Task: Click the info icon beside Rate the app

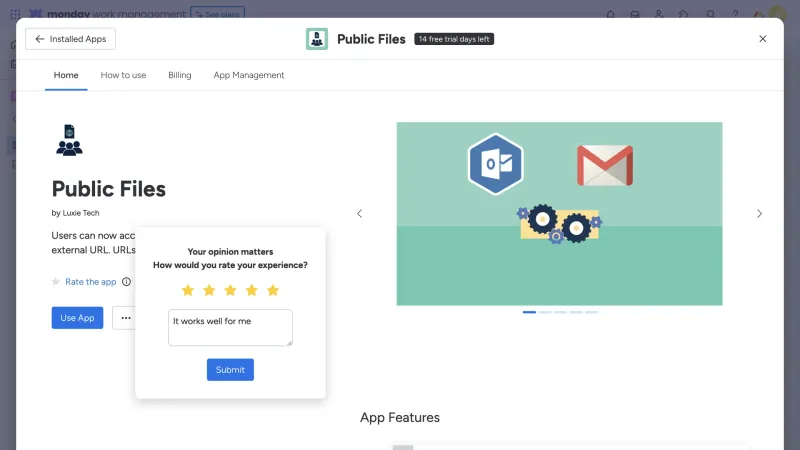Action: pyautogui.click(x=127, y=282)
